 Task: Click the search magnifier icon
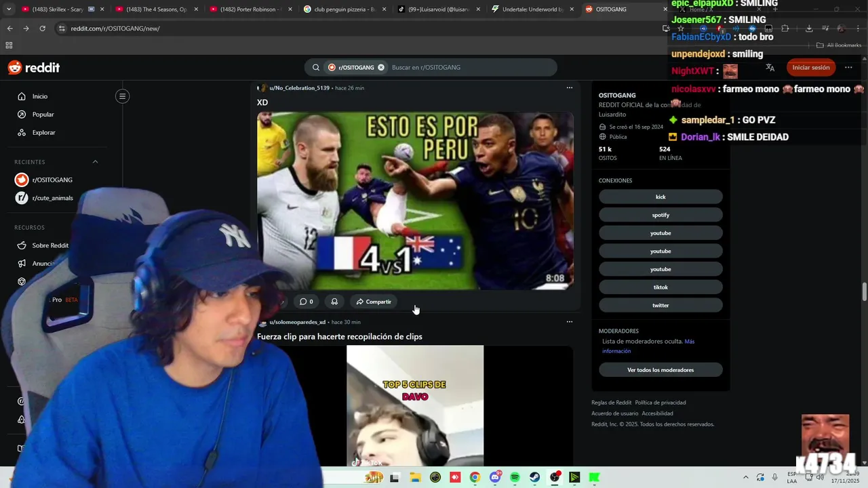316,68
